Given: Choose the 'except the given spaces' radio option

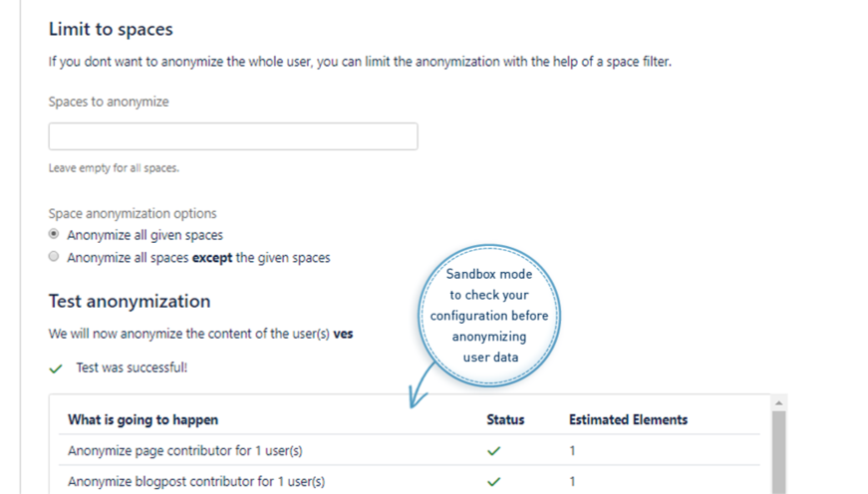Looking at the screenshot, I should pos(54,257).
